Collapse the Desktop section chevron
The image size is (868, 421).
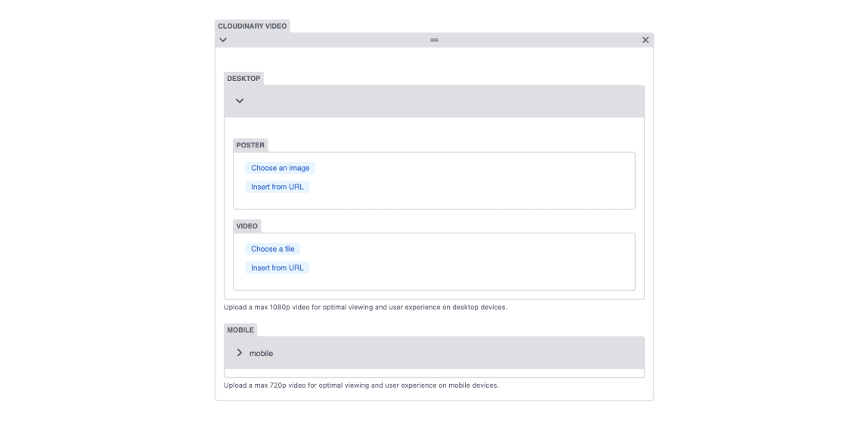(240, 101)
